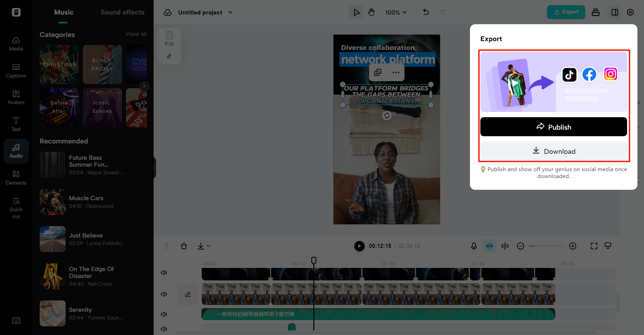Screen dimensions: 644x335
Task: Click the Download button
Action: [553, 151]
